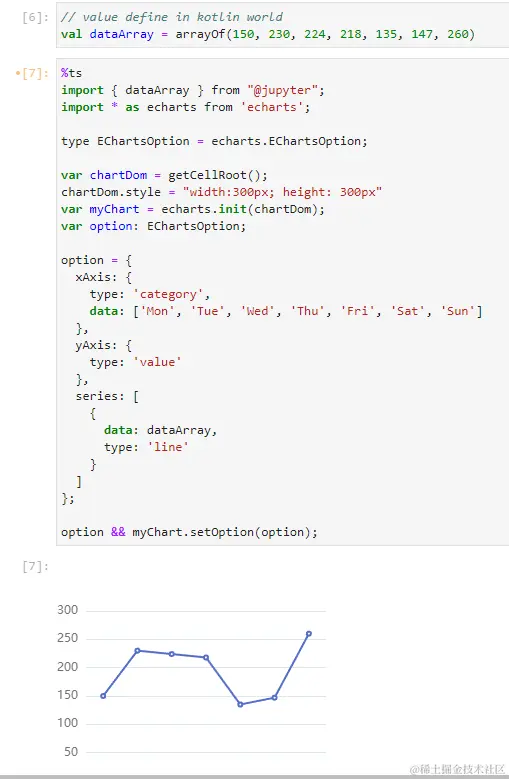Click the 'yAxis: {' line
This screenshot has height=779, width=509.
(104, 345)
